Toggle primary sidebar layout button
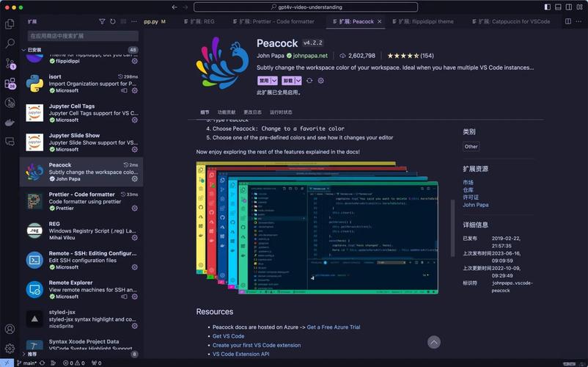This screenshot has width=588, height=367. (x=548, y=7)
